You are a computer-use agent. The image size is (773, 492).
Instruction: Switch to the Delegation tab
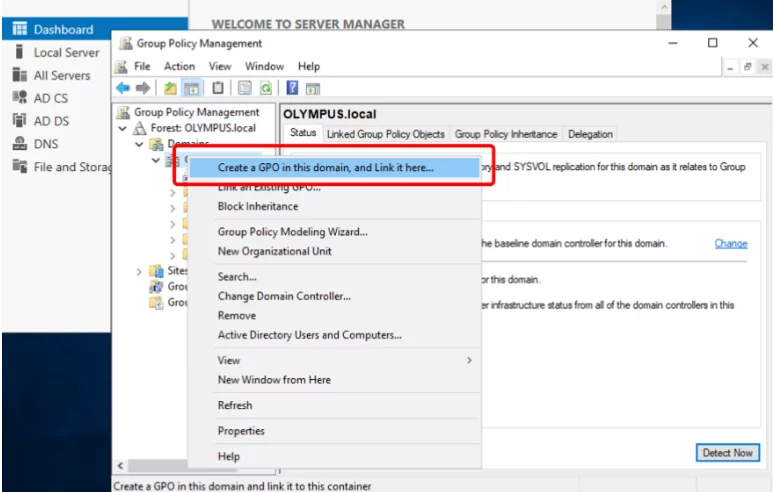590,134
